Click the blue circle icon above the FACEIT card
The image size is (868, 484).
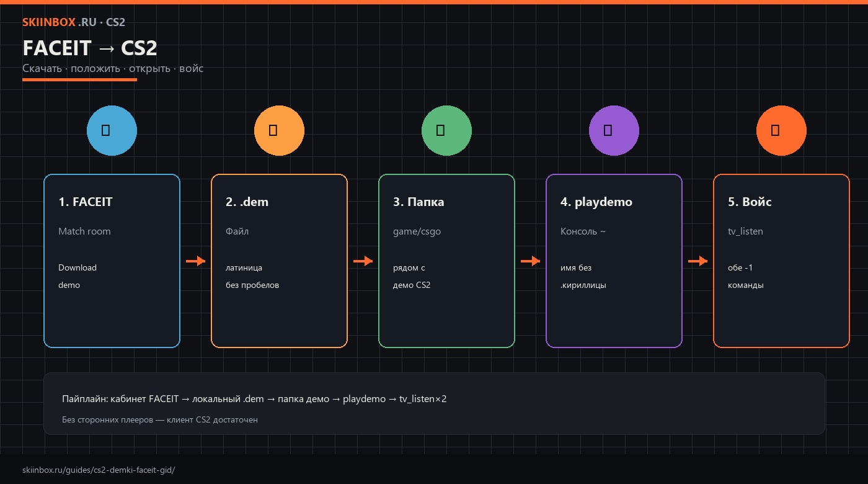click(112, 130)
